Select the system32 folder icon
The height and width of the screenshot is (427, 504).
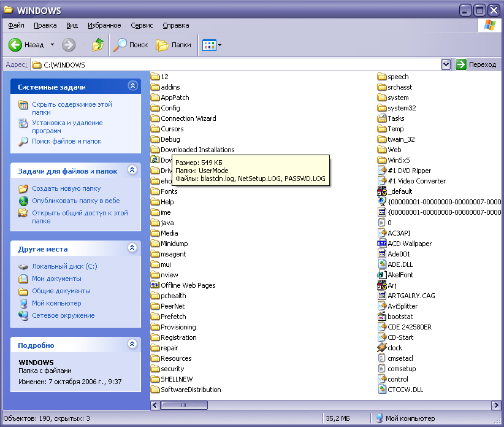point(382,108)
